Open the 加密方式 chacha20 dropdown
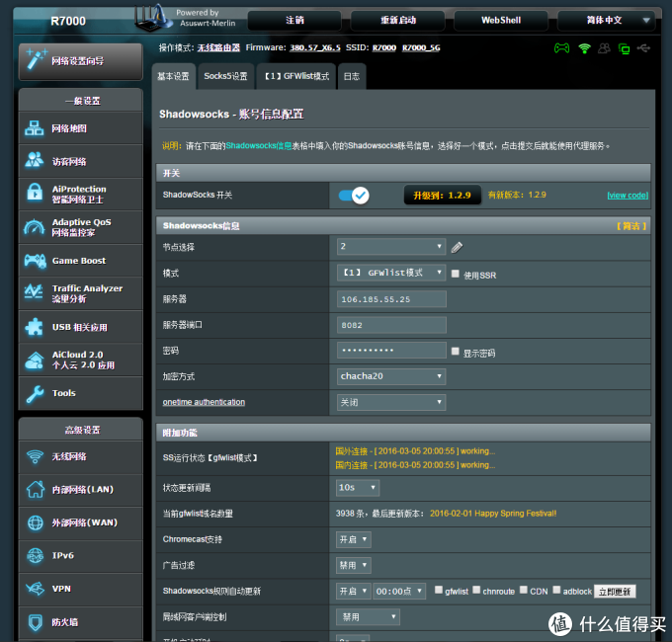This screenshot has width=672, height=642. [x=390, y=376]
